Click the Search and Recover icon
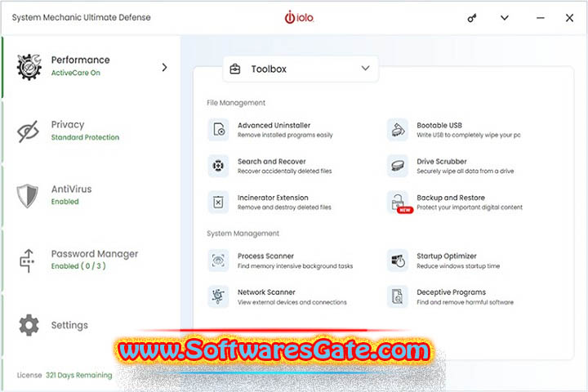 [x=219, y=166]
